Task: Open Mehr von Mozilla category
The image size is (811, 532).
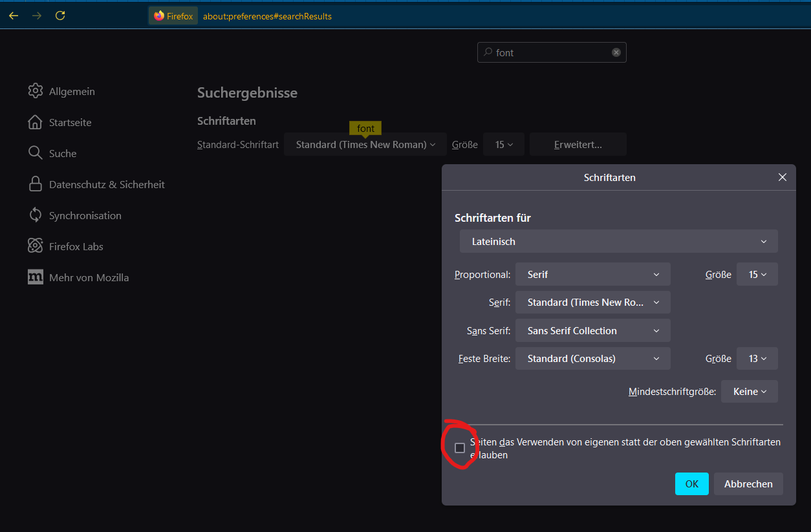Action: [89, 277]
